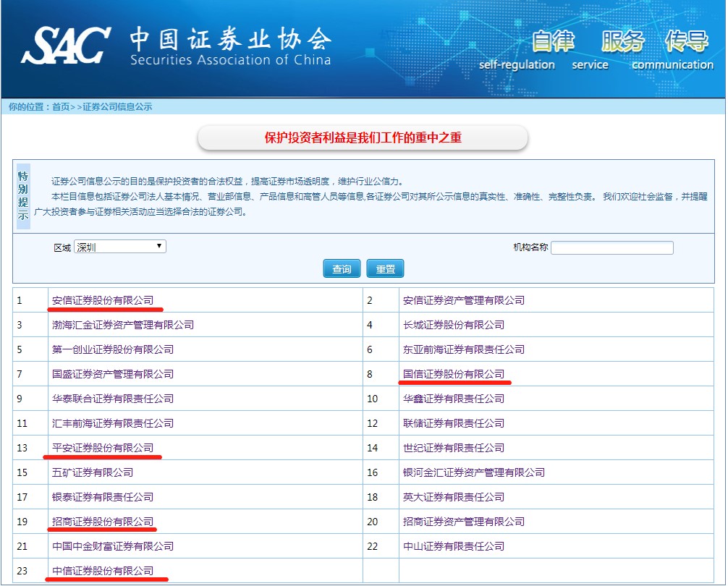The width and height of the screenshot is (728, 586).
Task: Select 渤海汇金证券资产管理有限公司
Action: tap(122, 325)
